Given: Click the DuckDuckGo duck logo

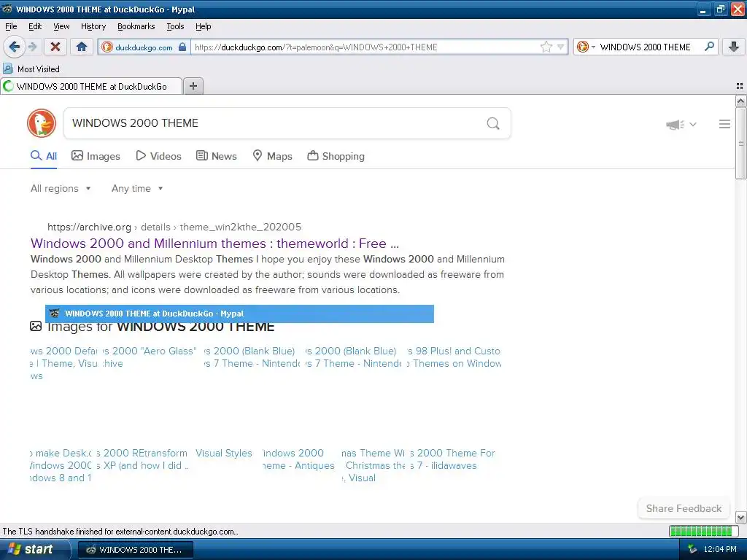Looking at the screenshot, I should click(42, 123).
